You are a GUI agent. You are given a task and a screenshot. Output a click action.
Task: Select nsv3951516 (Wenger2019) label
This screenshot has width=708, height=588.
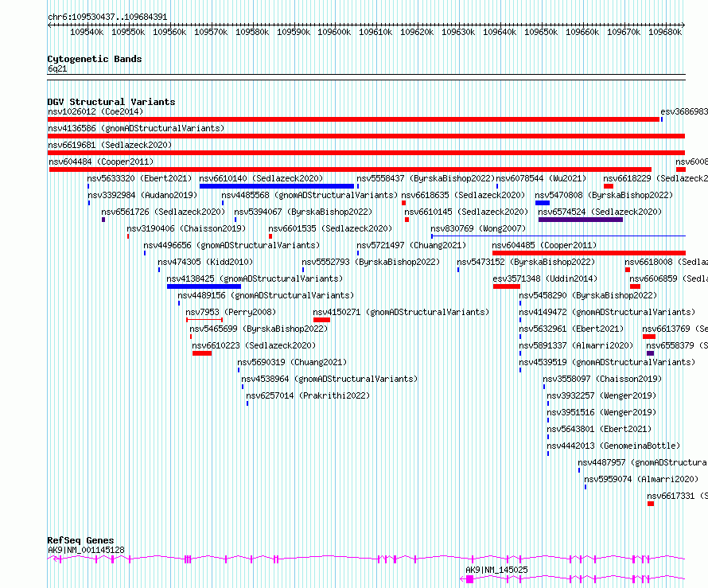pyautogui.click(x=601, y=412)
